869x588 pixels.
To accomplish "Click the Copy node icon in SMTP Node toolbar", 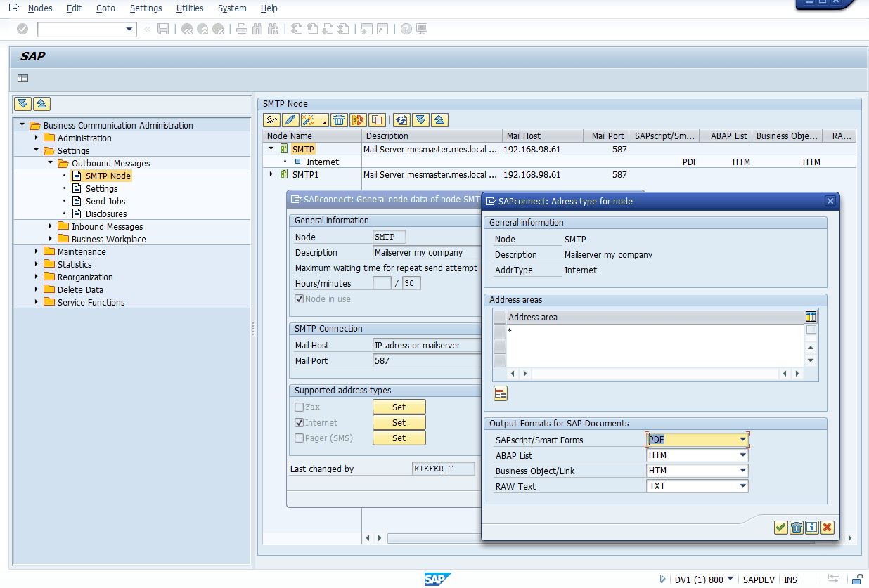I will [x=377, y=119].
